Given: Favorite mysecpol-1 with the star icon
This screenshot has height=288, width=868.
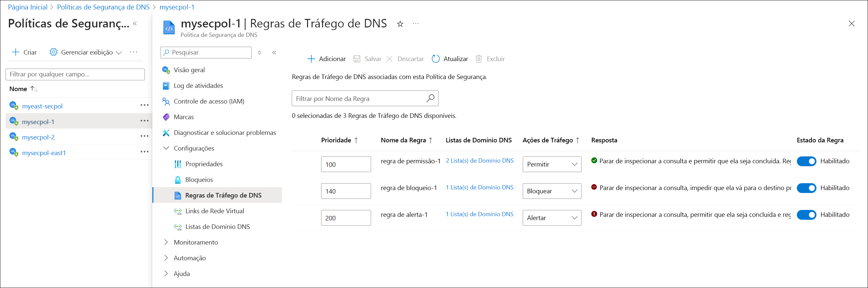Looking at the screenshot, I should pos(400,24).
